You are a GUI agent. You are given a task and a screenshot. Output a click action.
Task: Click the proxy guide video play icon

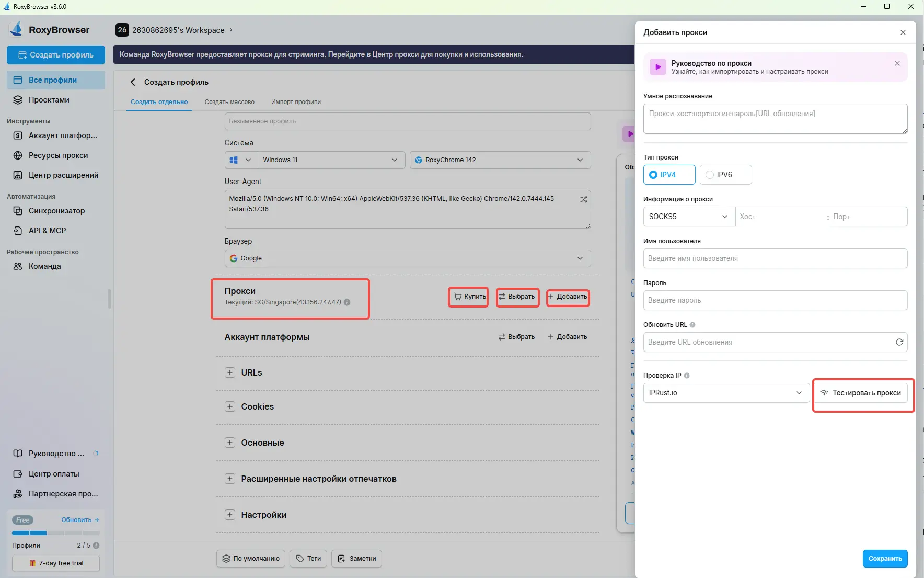tap(657, 67)
